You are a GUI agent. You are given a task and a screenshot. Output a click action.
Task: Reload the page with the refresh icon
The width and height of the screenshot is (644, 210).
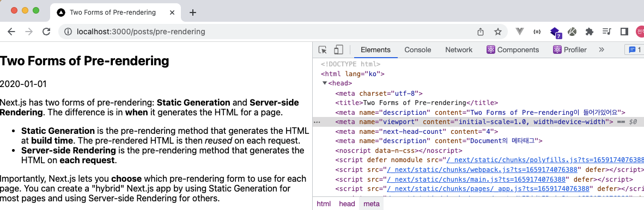[x=46, y=32]
